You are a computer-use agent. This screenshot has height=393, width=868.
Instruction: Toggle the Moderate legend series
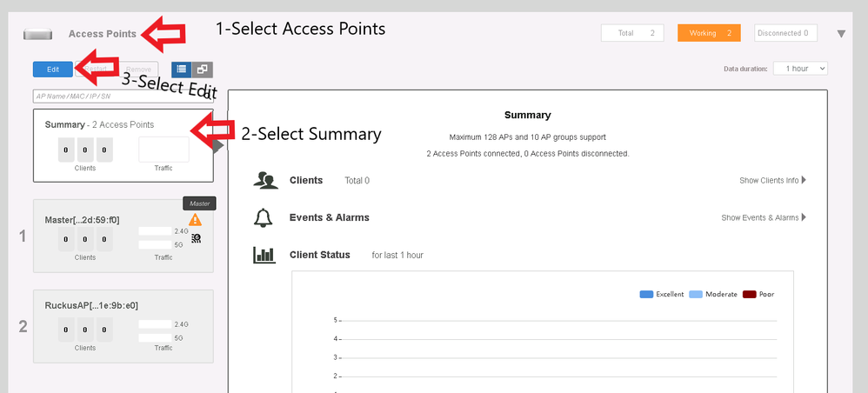pyautogui.click(x=713, y=294)
